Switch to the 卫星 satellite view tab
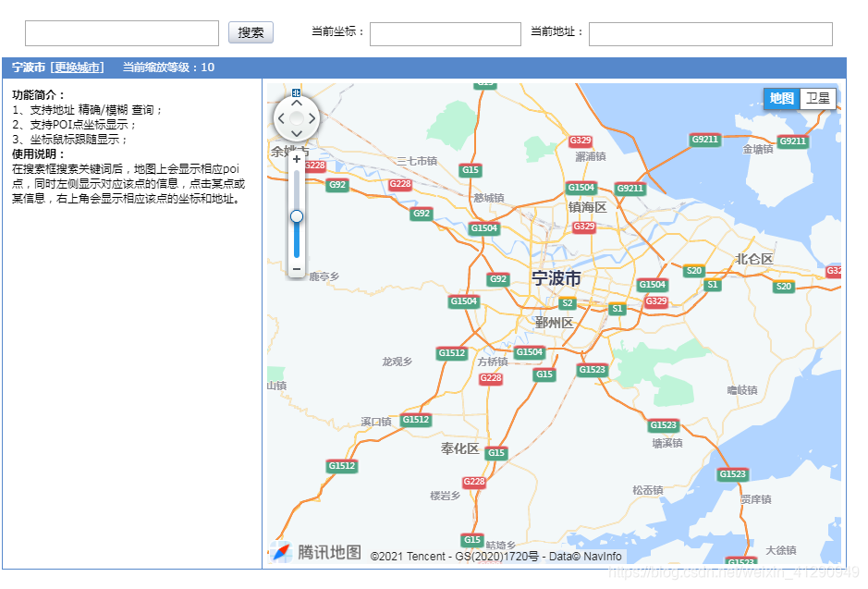The image size is (868, 589). click(x=818, y=99)
